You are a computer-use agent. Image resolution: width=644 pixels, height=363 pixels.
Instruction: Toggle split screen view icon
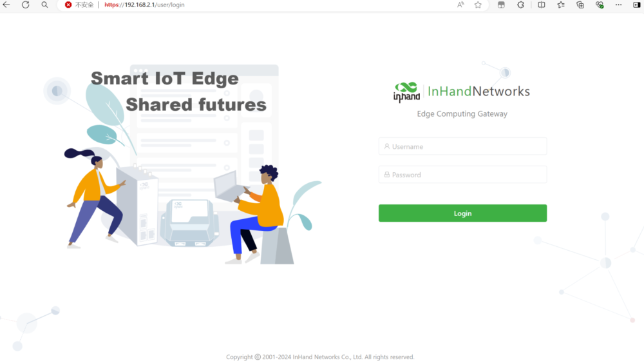(542, 5)
